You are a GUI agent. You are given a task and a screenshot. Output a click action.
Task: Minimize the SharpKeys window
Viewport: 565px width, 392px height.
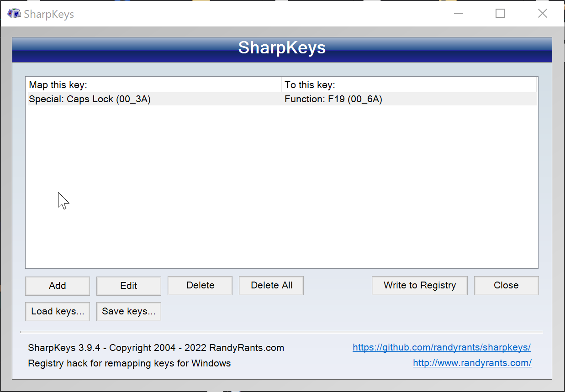[459, 14]
